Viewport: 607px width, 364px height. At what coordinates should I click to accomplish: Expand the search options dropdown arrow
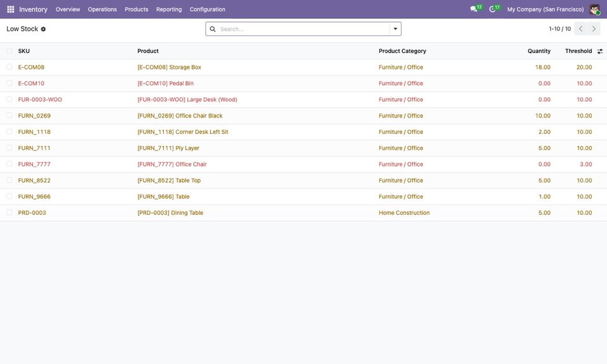coord(395,28)
